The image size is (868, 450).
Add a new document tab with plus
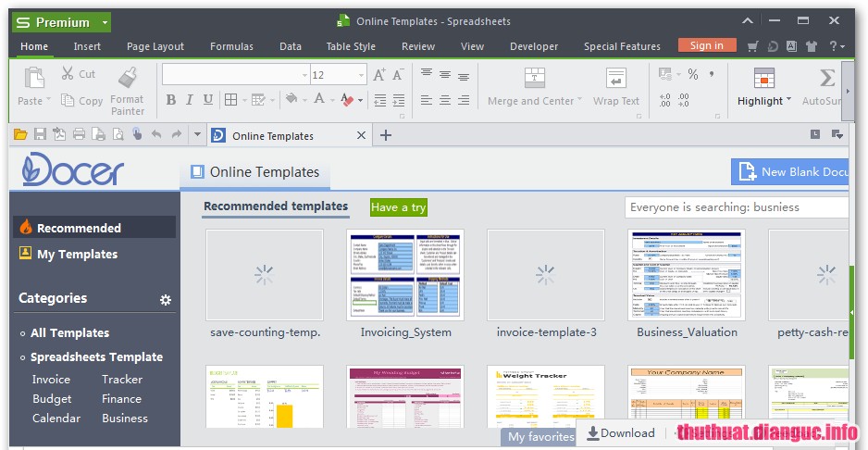(386, 135)
